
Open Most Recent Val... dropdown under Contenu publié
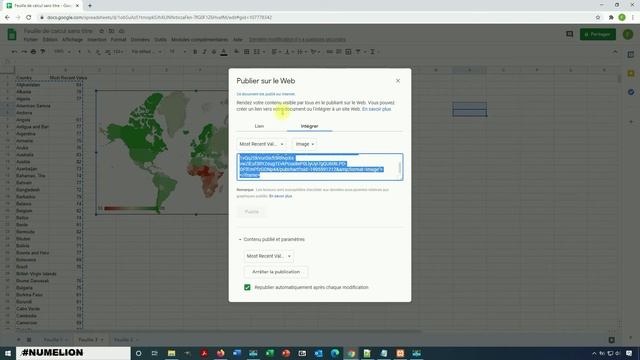click(x=269, y=256)
